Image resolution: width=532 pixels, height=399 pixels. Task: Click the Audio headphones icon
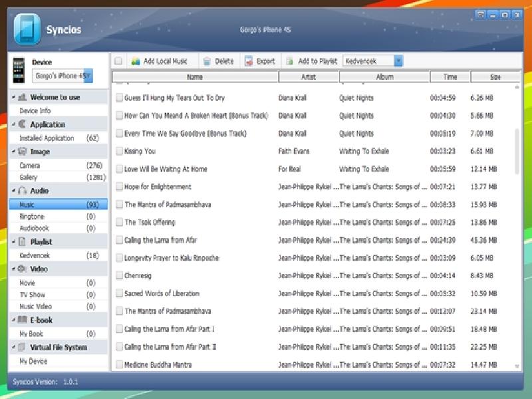click(23, 190)
